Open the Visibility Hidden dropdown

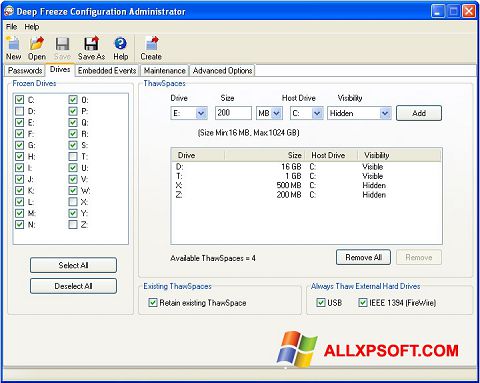385,113
